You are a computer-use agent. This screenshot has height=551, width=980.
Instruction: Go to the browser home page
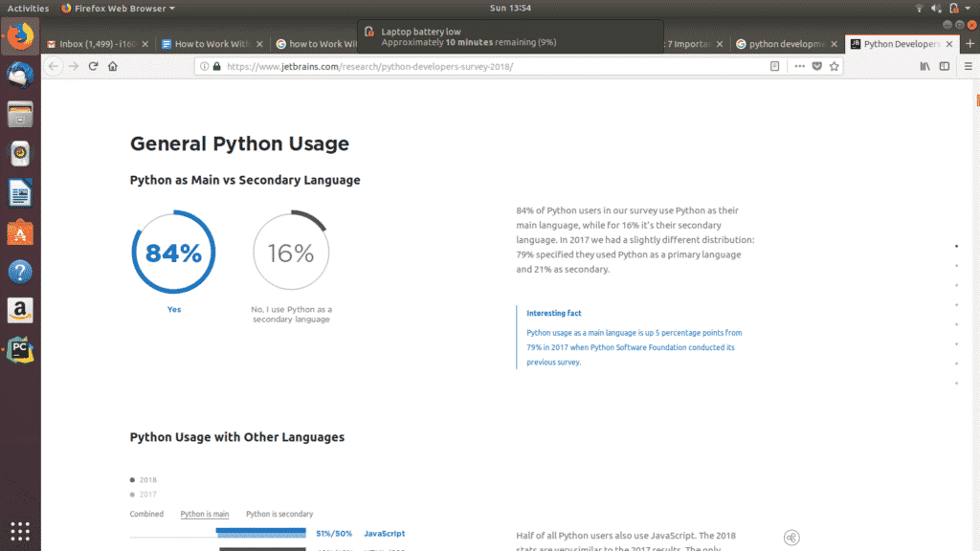pos(114,66)
